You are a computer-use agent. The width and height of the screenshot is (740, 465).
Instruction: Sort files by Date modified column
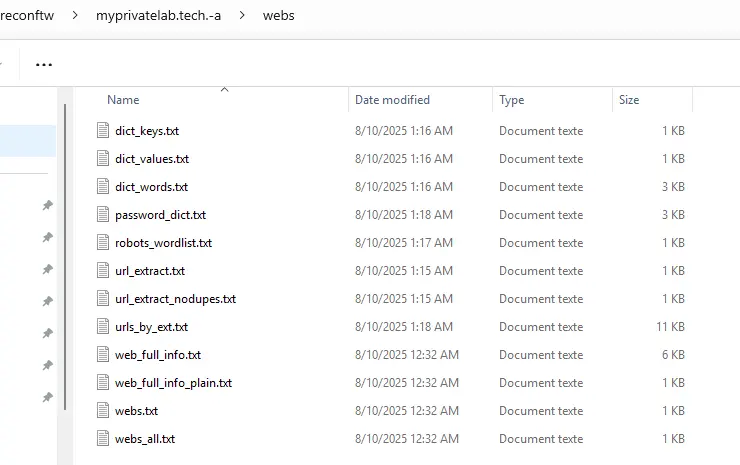coord(392,100)
